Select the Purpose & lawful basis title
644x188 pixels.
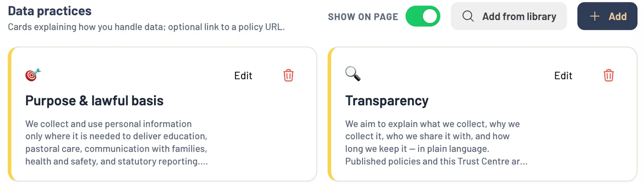(94, 100)
